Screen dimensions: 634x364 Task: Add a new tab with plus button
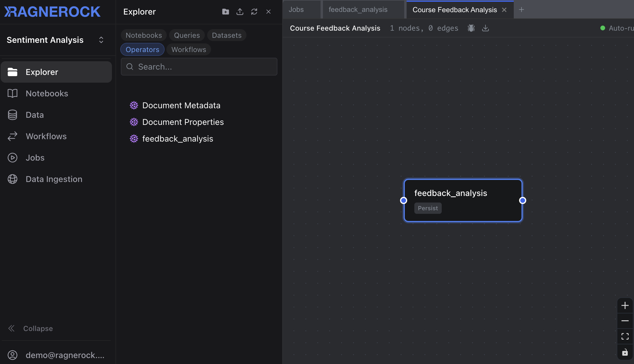(521, 10)
